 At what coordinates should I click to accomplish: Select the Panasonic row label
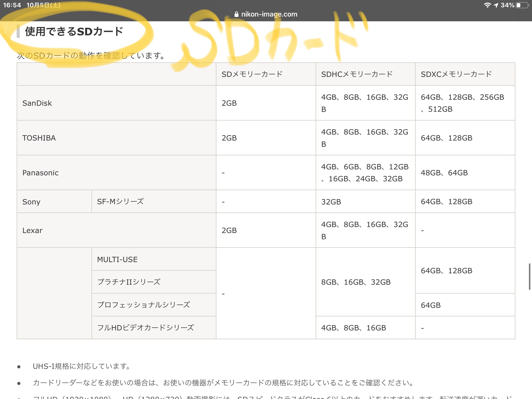(116, 172)
